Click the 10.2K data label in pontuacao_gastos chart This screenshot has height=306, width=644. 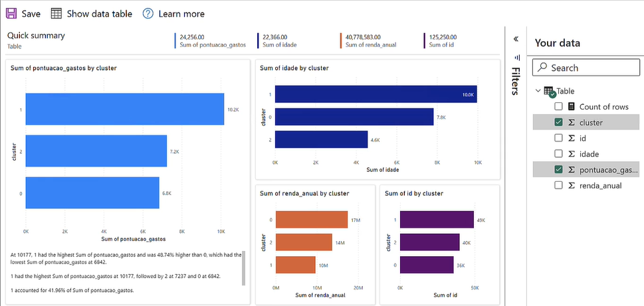coord(233,110)
